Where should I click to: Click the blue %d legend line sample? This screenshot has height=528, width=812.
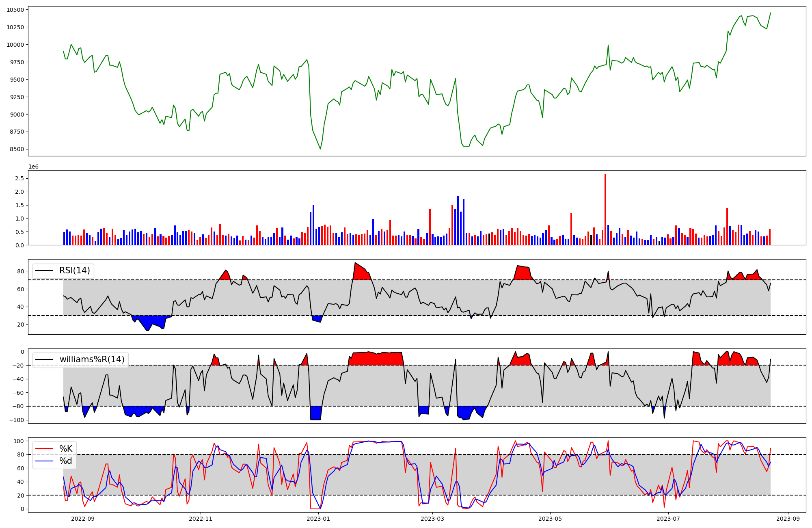point(44,461)
